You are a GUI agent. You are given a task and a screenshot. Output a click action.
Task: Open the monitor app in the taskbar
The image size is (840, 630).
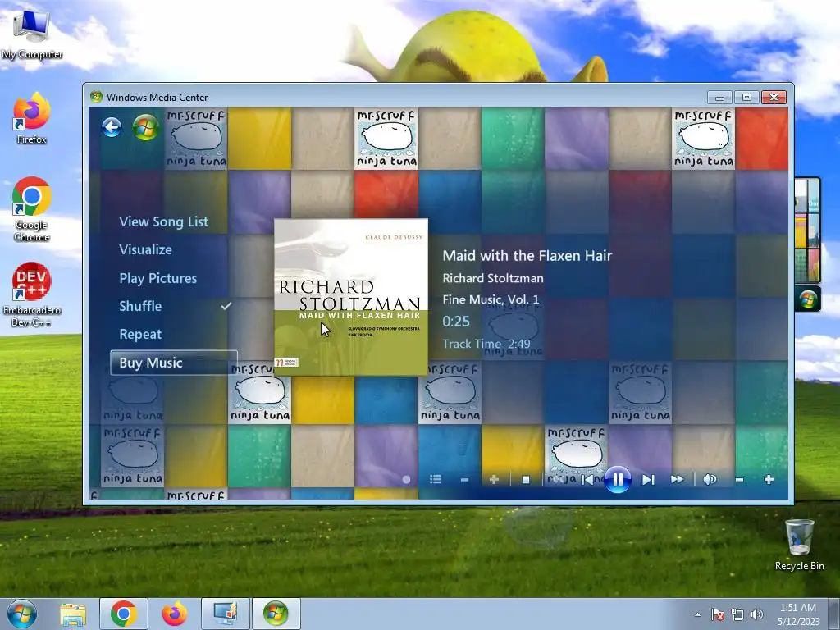pos(226,614)
